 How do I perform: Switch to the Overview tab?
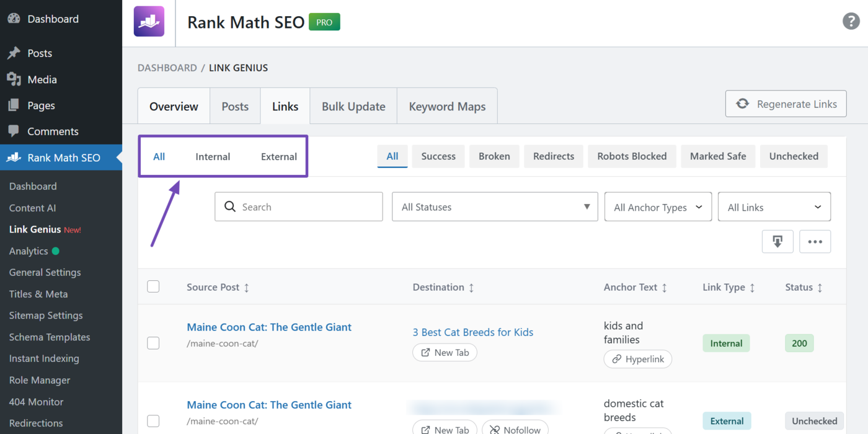(174, 106)
